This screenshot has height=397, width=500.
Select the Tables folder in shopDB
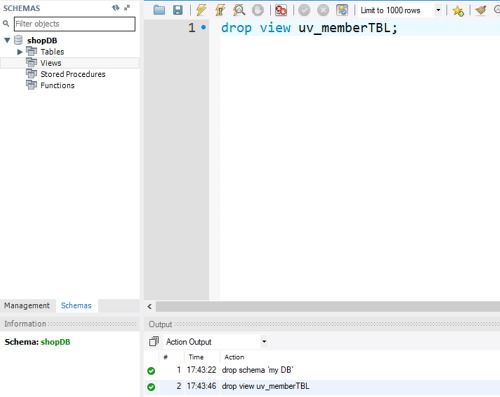(x=52, y=52)
